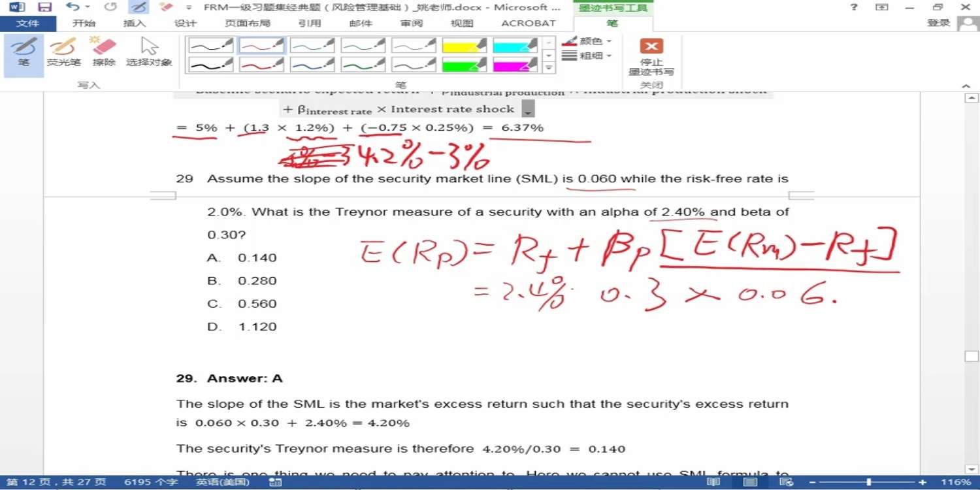Viewport: 980px width, 490px height.
Task: Open Word Help question mark
Action: [x=854, y=7]
